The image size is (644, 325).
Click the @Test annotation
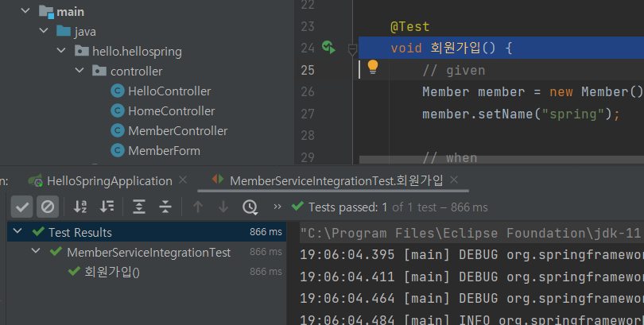(x=410, y=27)
